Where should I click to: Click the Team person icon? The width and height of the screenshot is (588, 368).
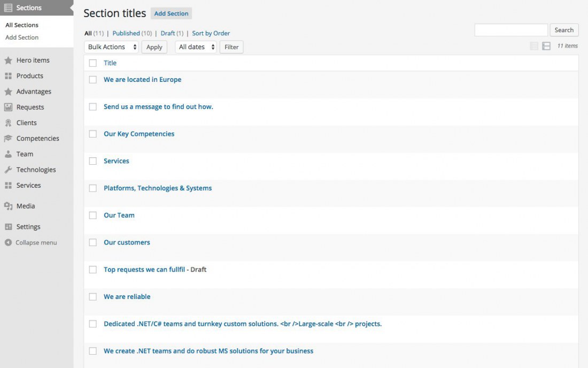[8, 154]
